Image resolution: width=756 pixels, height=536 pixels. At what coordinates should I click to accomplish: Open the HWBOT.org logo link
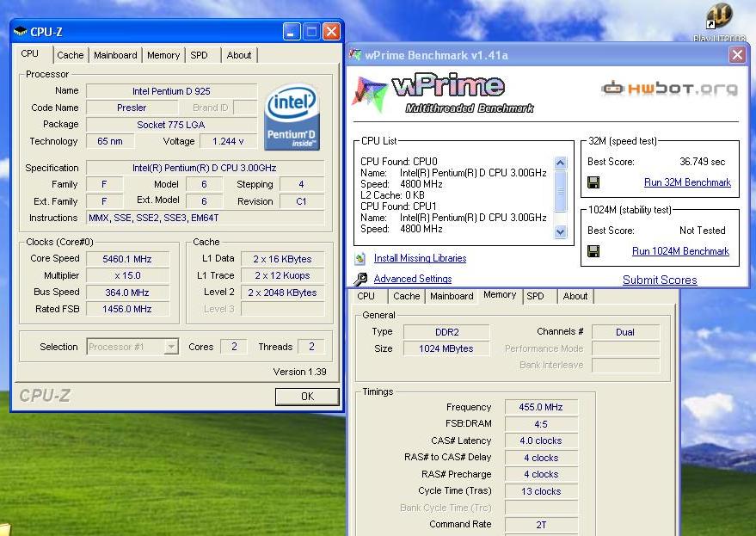669,89
